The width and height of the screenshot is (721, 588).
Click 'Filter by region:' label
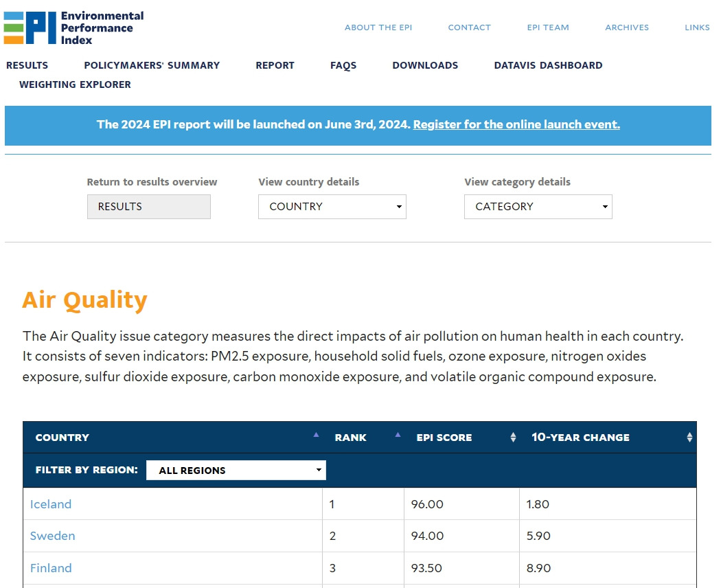tap(87, 471)
